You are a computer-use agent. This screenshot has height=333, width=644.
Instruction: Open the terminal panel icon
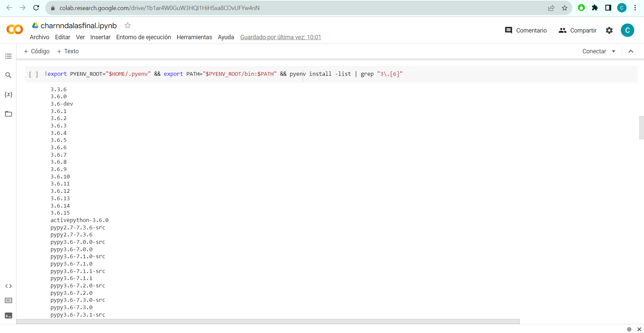pos(8,316)
